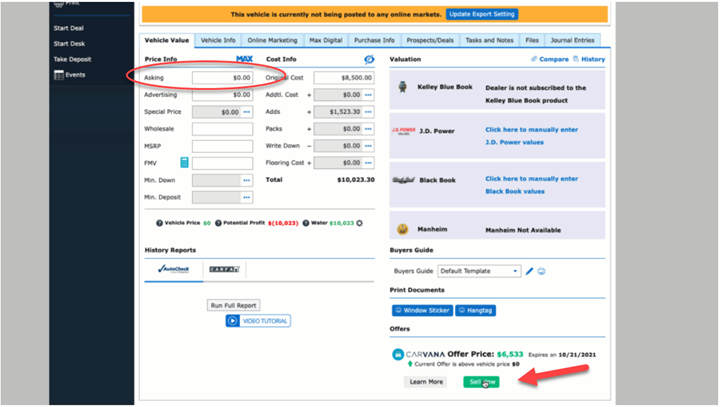Click the $6,533 Carvana offer price
The width and height of the screenshot is (720, 407).
(510, 354)
